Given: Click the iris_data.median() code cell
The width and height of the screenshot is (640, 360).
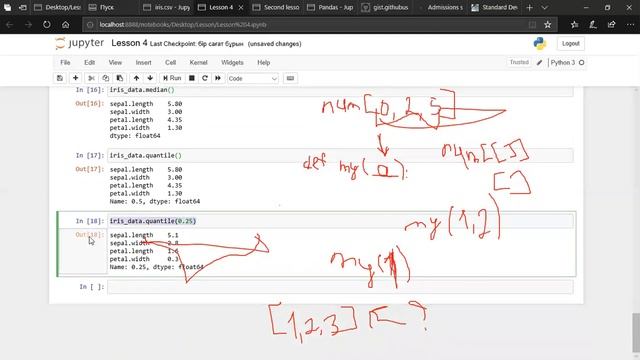Looking at the screenshot, I should point(340,90).
